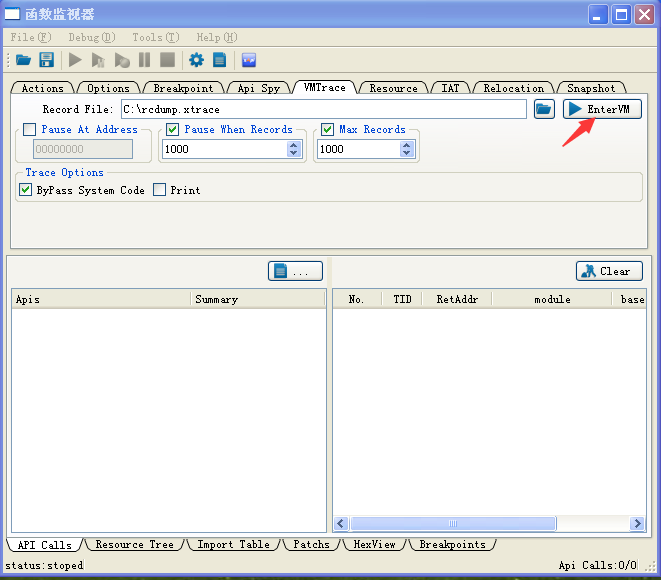Click the scrollbar right arrow in call list
Image resolution: width=661 pixels, height=580 pixels.
coord(637,524)
